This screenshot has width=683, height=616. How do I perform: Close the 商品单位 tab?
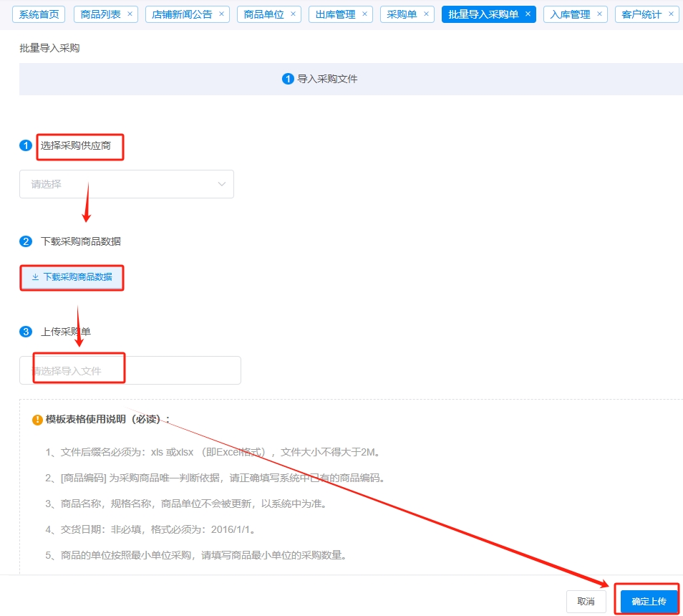pyautogui.click(x=293, y=14)
